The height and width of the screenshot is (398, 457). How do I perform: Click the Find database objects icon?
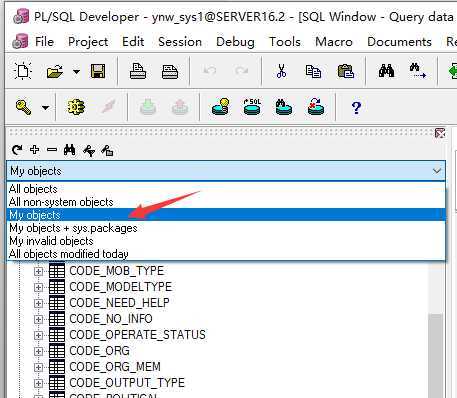point(284,107)
